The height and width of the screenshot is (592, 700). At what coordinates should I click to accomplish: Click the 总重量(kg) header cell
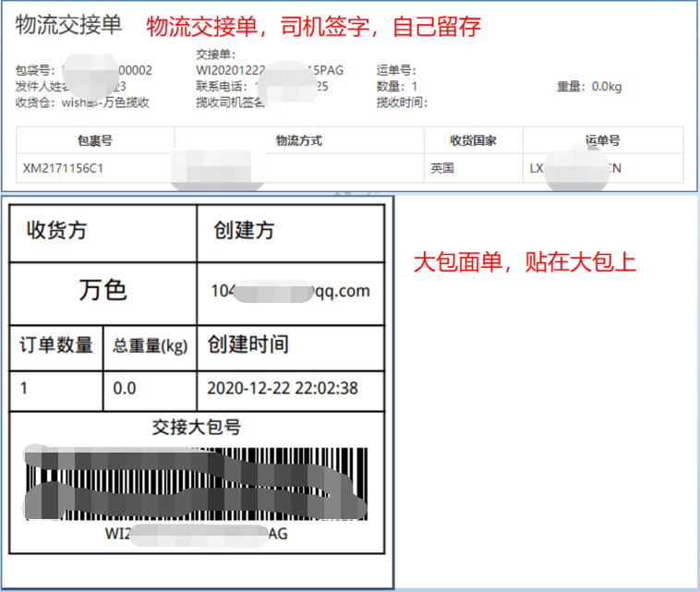click(x=150, y=346)
